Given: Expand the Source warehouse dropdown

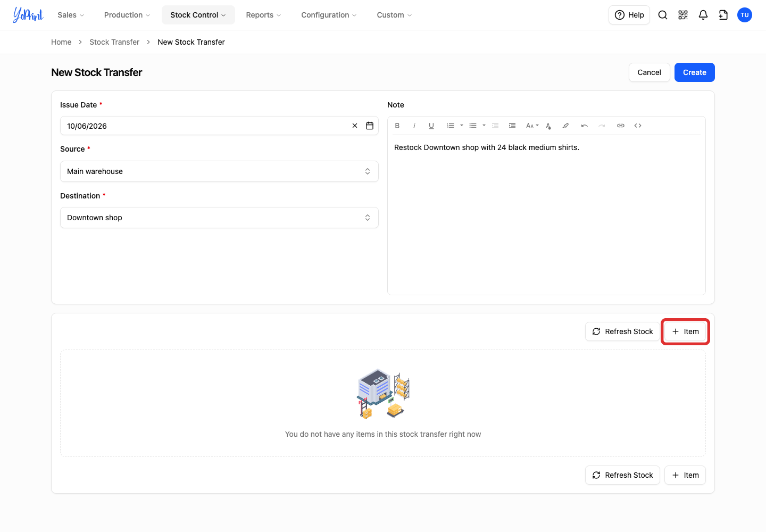Looking at the screenshot, I should [219, 171].
